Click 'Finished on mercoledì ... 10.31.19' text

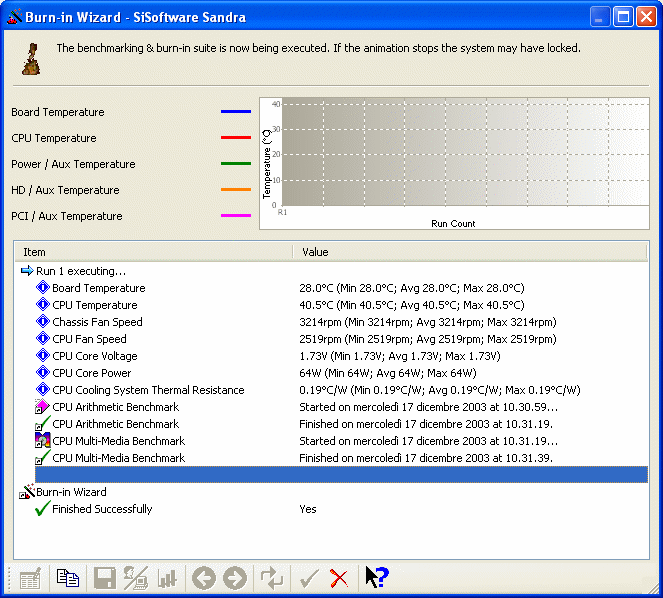426,424
